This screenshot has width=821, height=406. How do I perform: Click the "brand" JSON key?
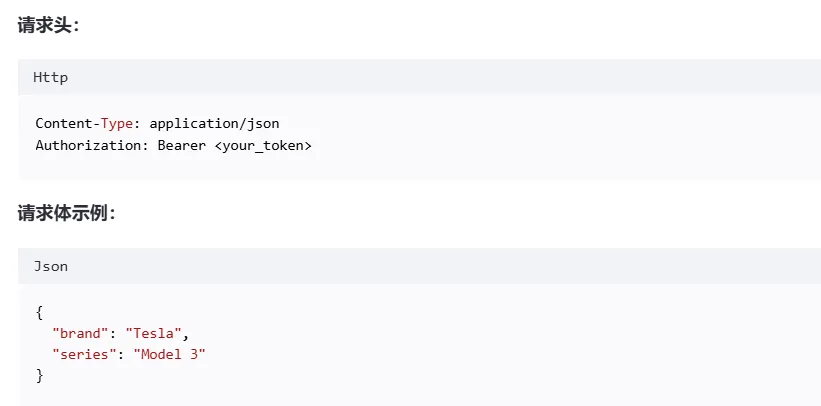coord(80,333)
